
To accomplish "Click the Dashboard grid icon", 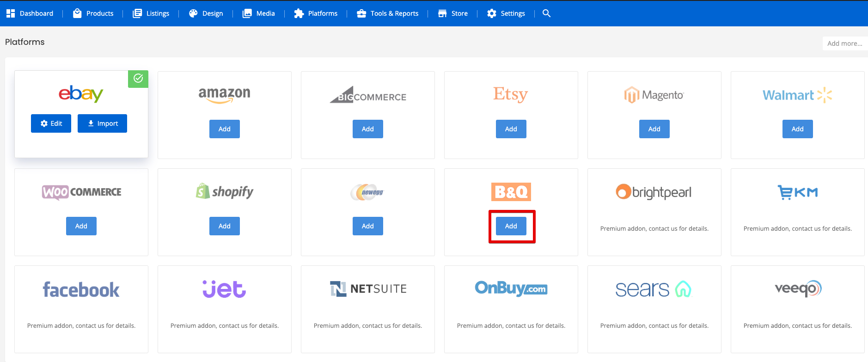I will point(11,13).
